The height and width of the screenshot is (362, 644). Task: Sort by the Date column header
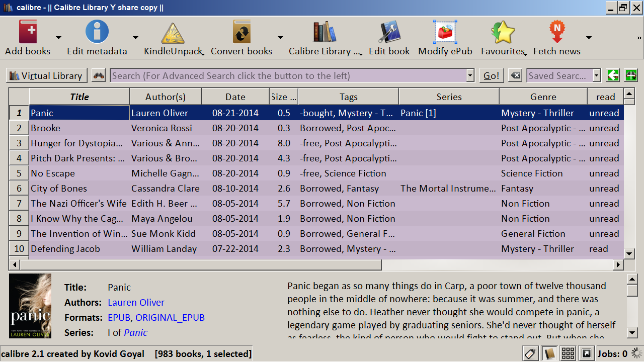point(235,97)
